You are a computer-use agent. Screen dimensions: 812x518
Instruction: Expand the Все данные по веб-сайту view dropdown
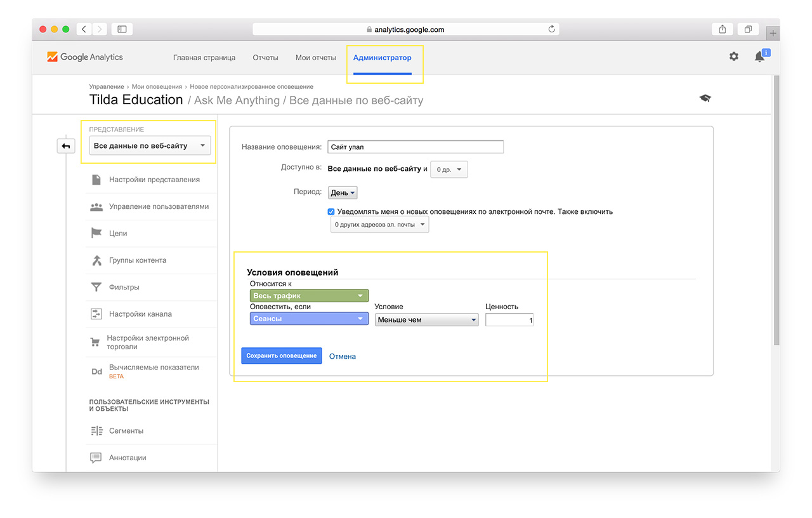click(149, 146)
